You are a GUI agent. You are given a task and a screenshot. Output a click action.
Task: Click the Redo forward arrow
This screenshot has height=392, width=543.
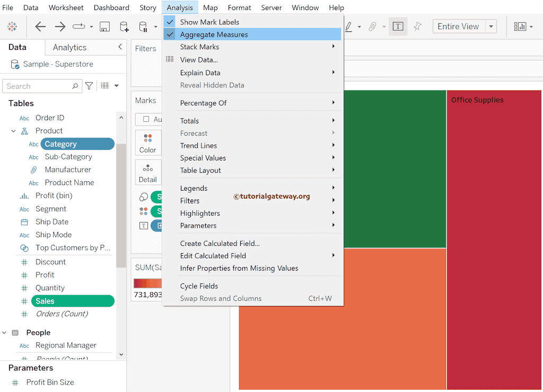coord(60,26)
